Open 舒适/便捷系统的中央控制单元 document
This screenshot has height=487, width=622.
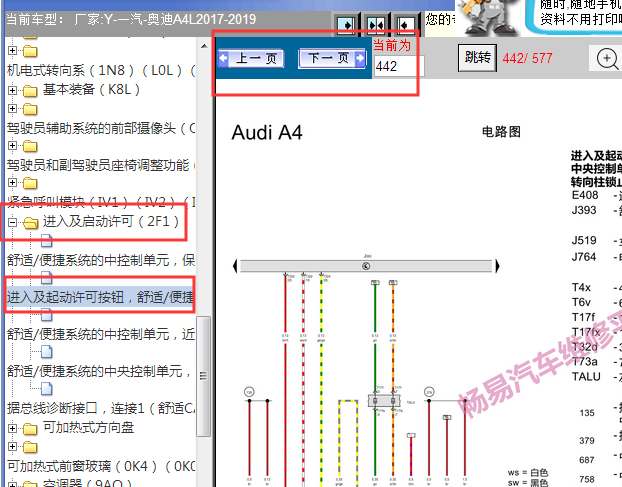[x=99, y=371]
